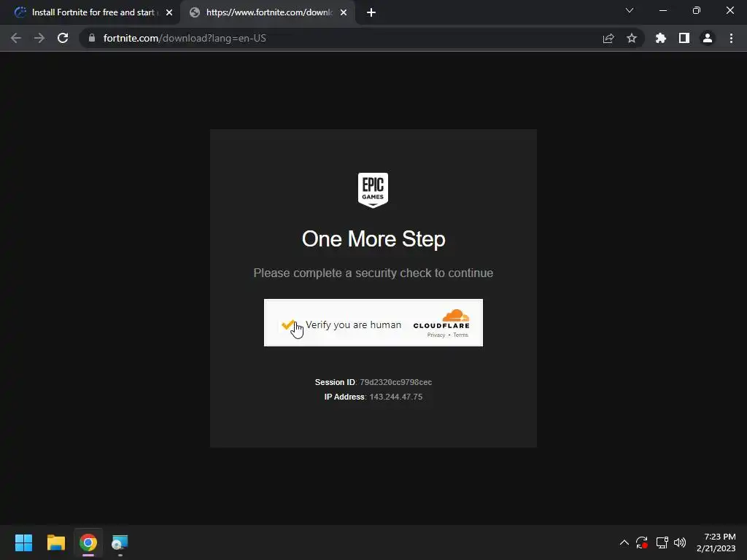747x560 pixels.
Task: Open the Cloudflare Terms link
Action: click(461, 335)
